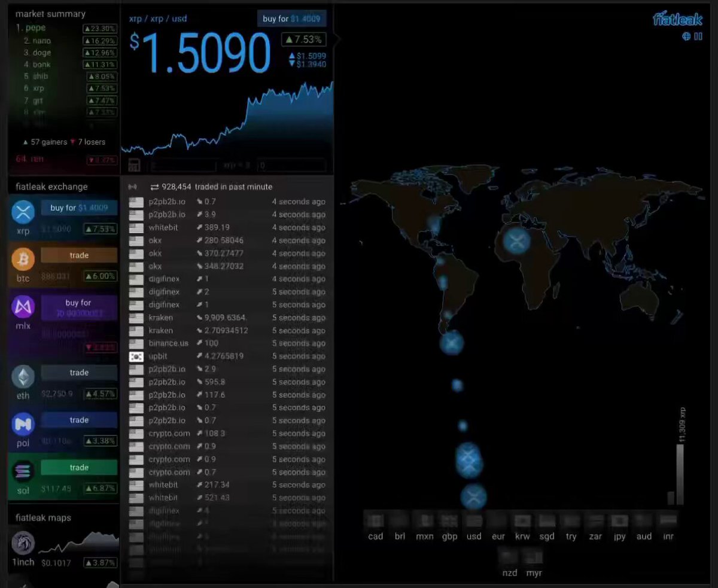Toggle the usd currency flag
The image size is (718, 588).
pos(474,520)
